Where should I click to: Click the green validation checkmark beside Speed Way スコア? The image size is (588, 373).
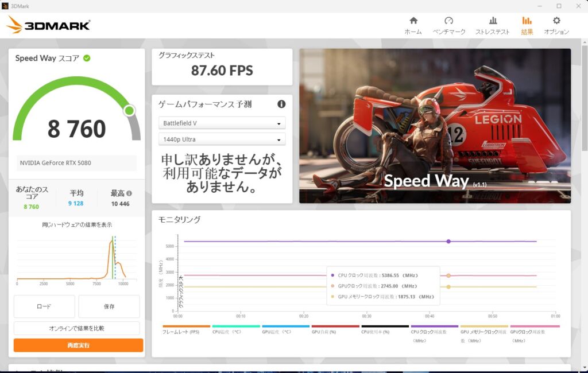87,58
